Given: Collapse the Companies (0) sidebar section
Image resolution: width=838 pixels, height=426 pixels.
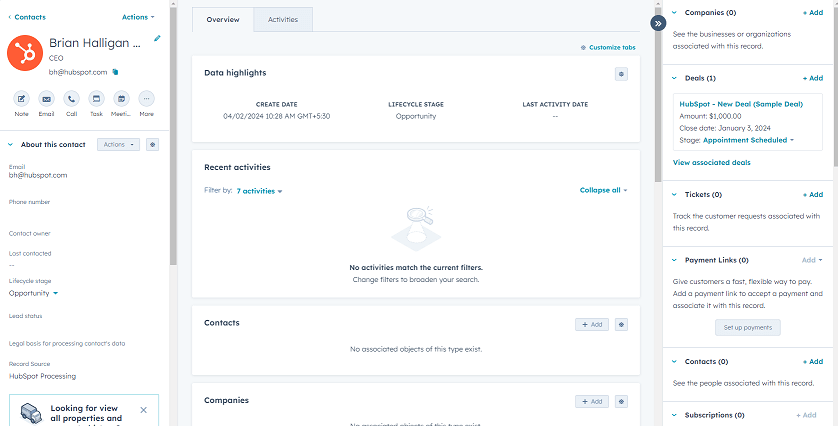Looking at the screenshot, I should (674, 12).
